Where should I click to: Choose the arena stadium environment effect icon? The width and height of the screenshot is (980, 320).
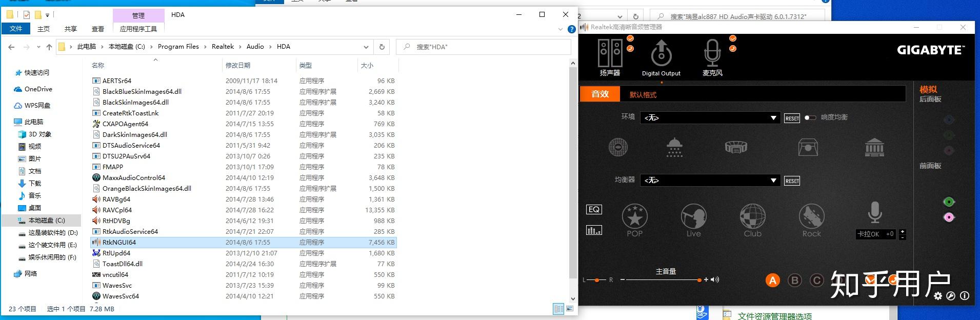[736, 147]
